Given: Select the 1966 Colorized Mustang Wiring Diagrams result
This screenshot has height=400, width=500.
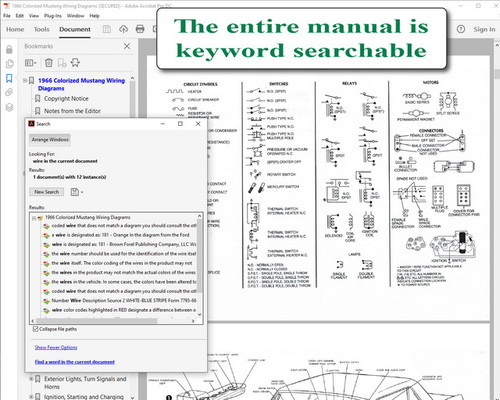Looking at the screenshot, I should [88, 217].
